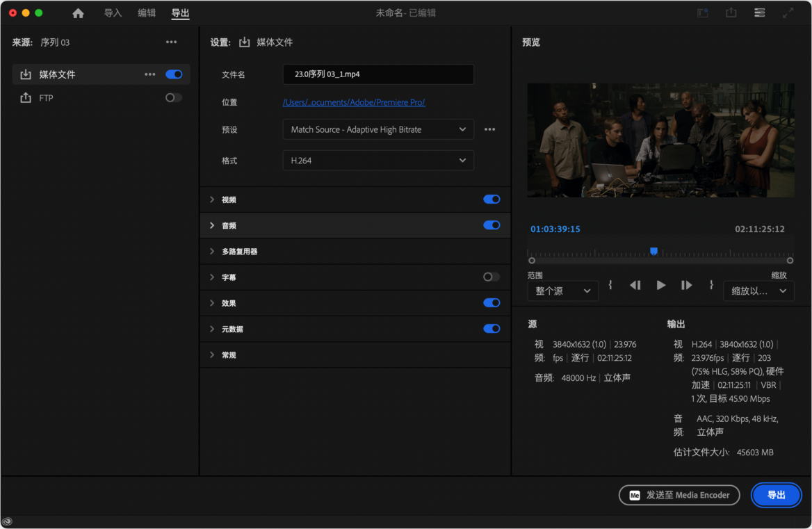Toggle the 视频 export switch

point(492,200)
